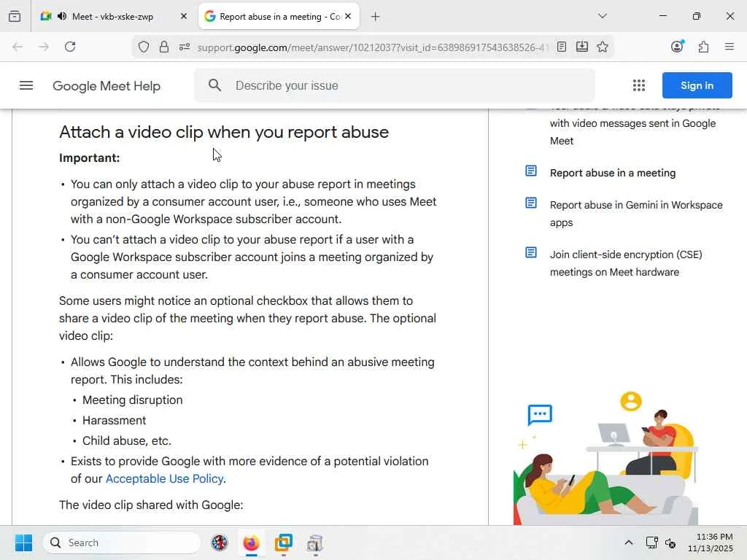Click the Important: label text
This screenshot has height=560, width=747.
pos(89,158)
